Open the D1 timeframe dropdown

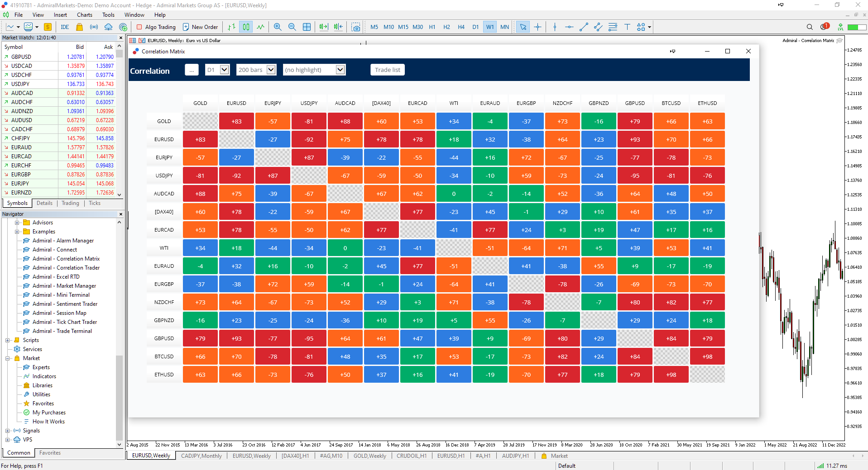click(217, 70)
